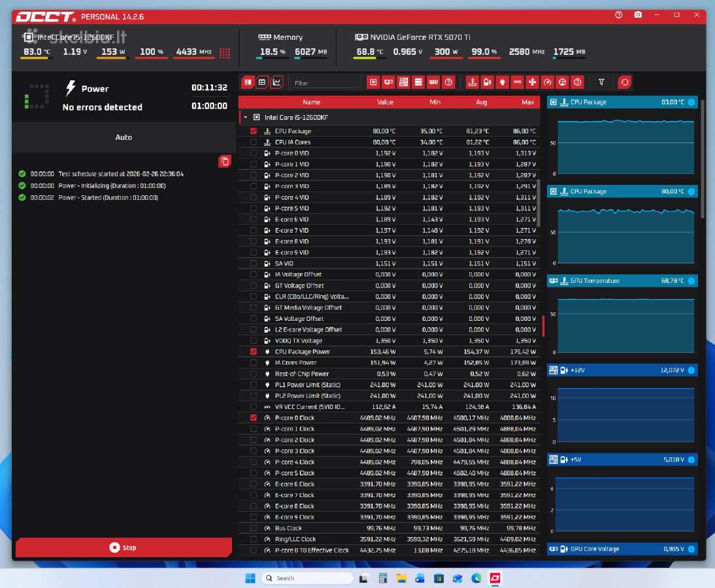The width and height of the screenshot is (715, 588).
Task: Select the VR VCC Current row
Action: tap(389, 406)
